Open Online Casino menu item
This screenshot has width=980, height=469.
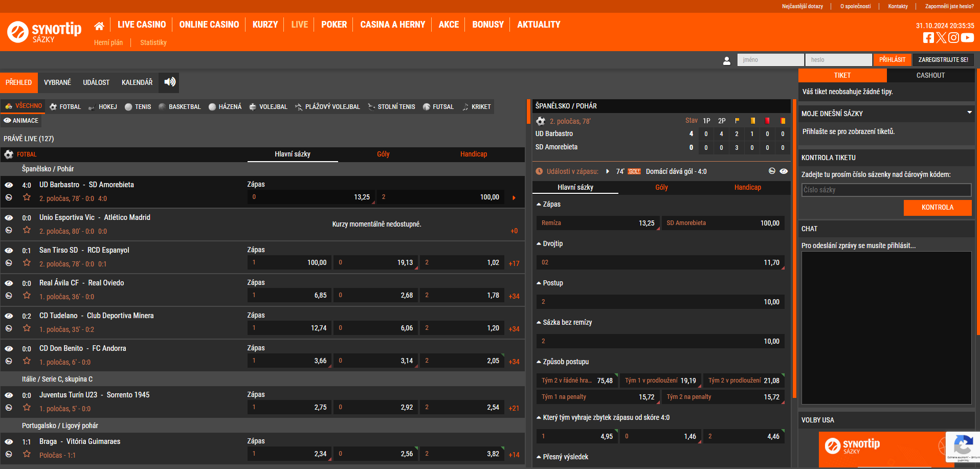tap(209, 25)
